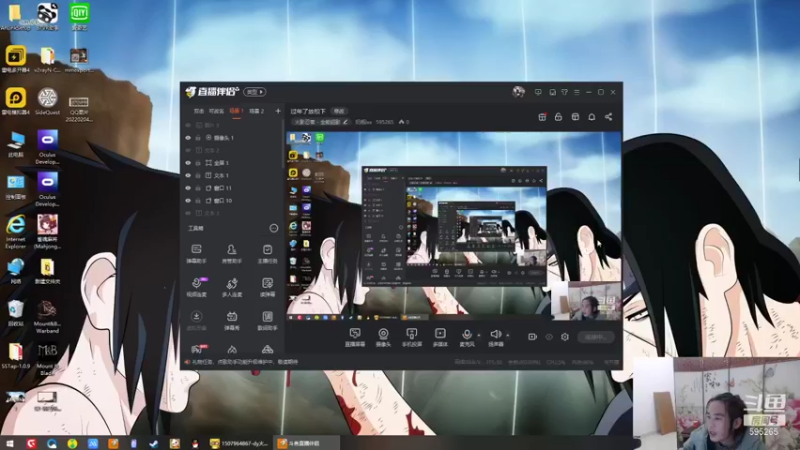The width and height of the screenshot is (800, 450).
Task: Click the task notice text in status bar
Action: click(244, 362)
